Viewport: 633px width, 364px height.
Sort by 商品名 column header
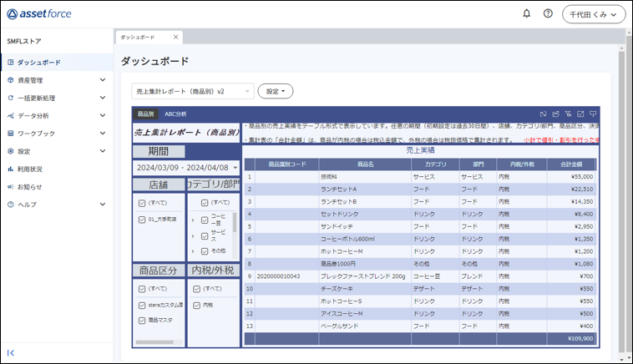[365, 164]
